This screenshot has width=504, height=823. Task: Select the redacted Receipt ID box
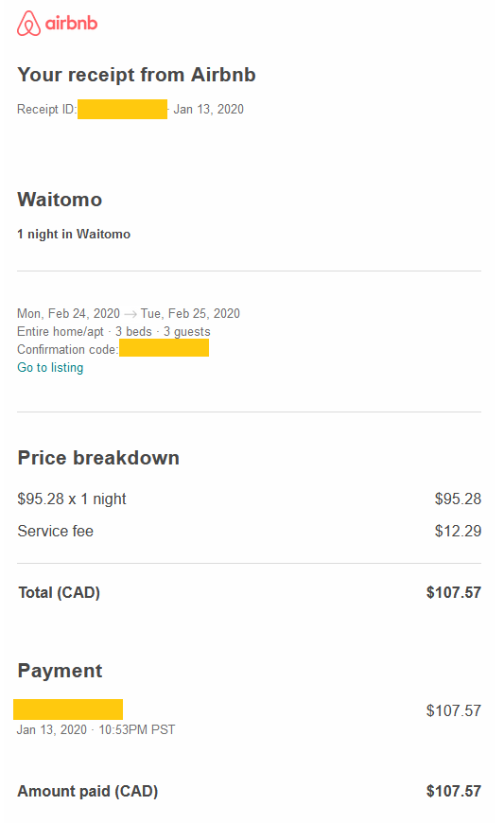tap(122, 109)
